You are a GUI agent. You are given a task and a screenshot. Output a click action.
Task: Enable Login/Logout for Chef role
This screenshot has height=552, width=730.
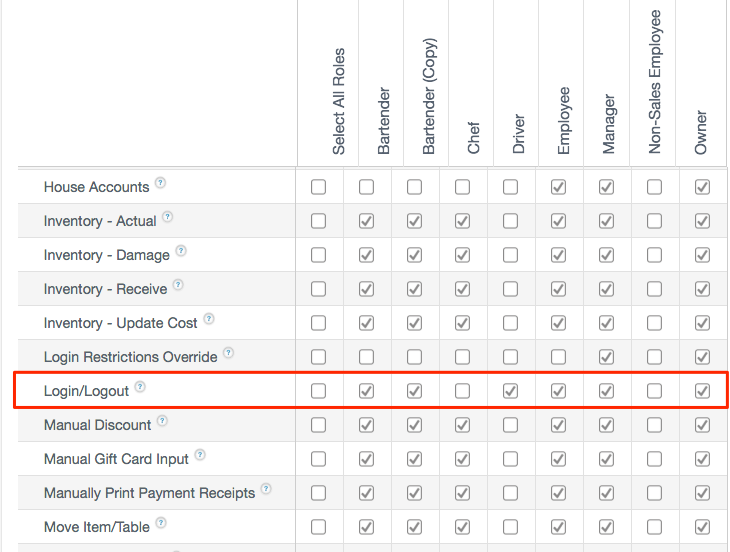click(x=462, y=391)
